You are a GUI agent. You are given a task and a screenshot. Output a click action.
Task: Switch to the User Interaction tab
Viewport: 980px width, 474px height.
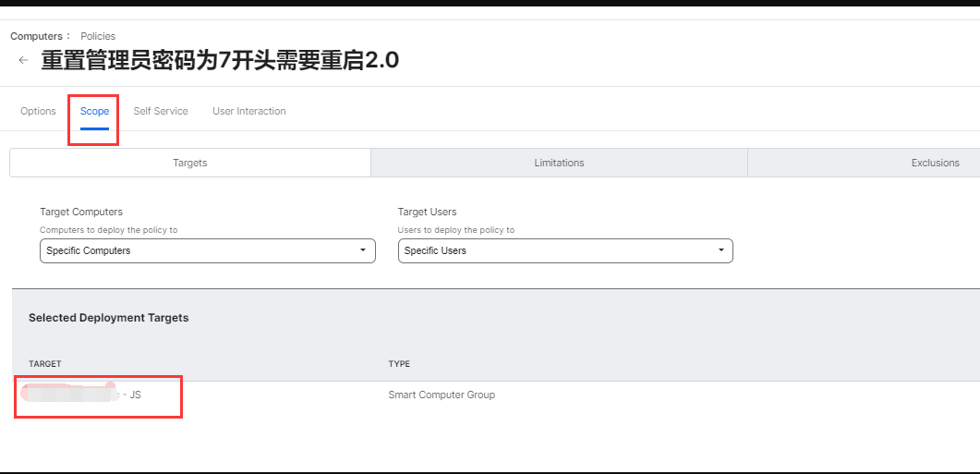[248, 111]
